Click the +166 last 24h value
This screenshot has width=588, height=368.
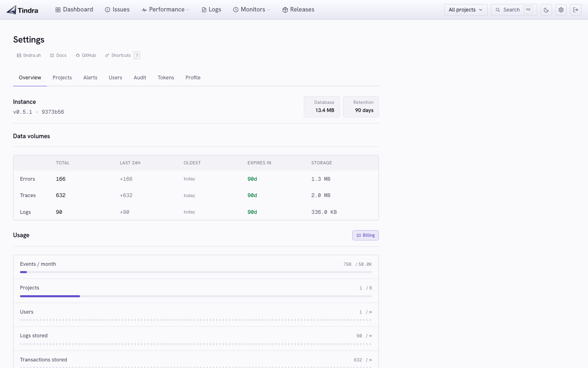point(126,179)
